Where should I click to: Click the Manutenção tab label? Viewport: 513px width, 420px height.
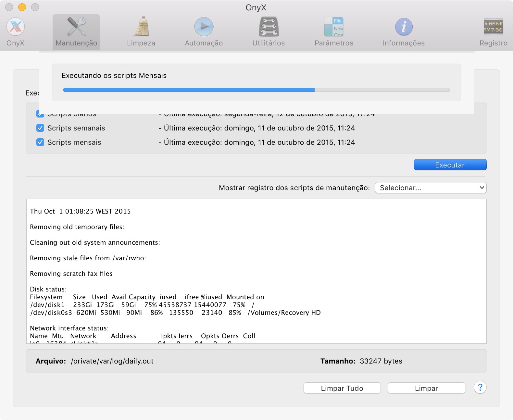(x=76, y=43)
